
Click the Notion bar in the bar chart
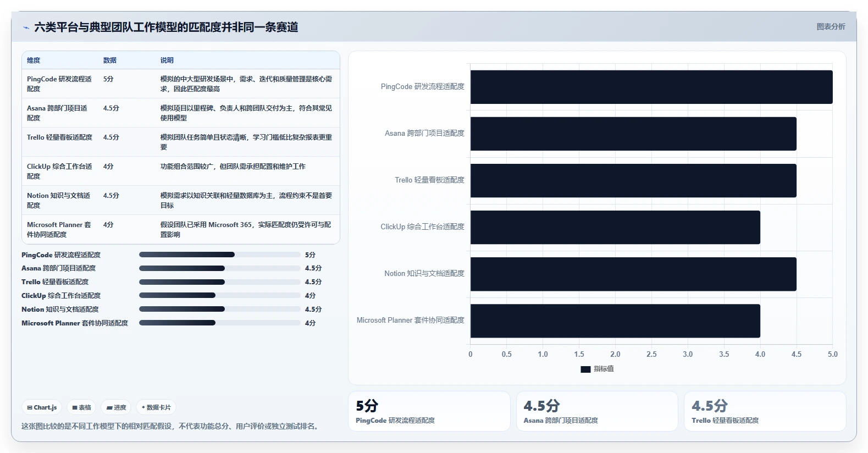click(x=633, y=274)
